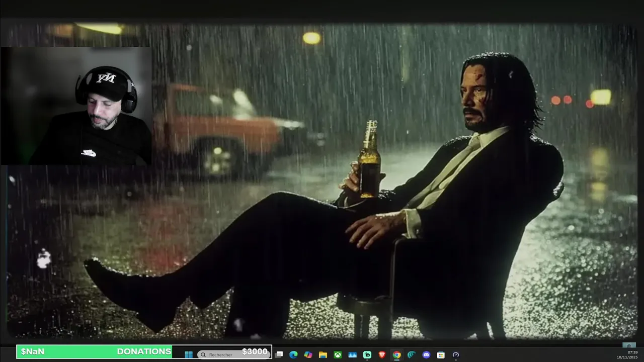Click the Rechercher search box
Image resolution: width=644 pixels, height=362 pixels.
point(234,354)
